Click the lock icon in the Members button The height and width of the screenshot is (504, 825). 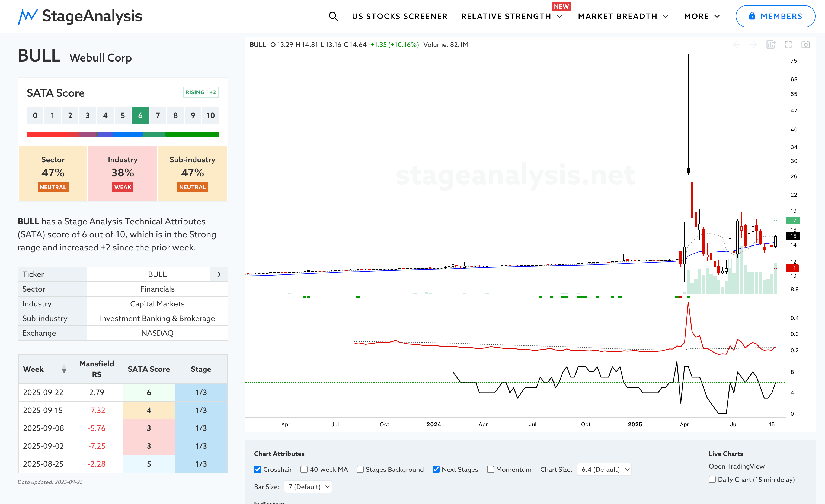tap(752, 16)
